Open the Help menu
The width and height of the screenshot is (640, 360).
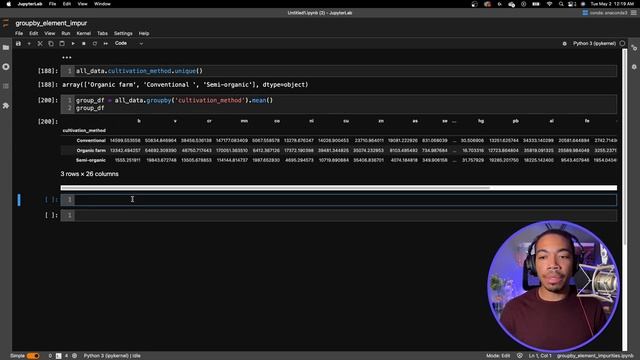(x=144, y=33)
